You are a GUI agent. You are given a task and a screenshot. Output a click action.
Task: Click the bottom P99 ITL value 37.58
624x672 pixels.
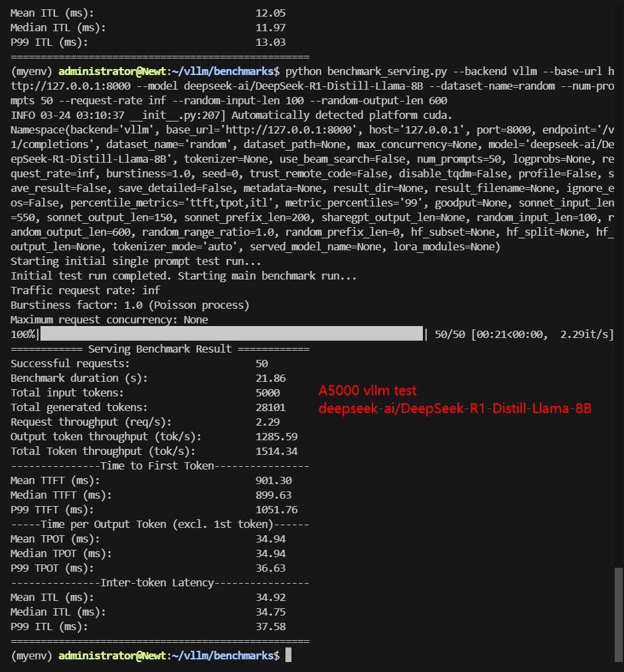(270, 626)
